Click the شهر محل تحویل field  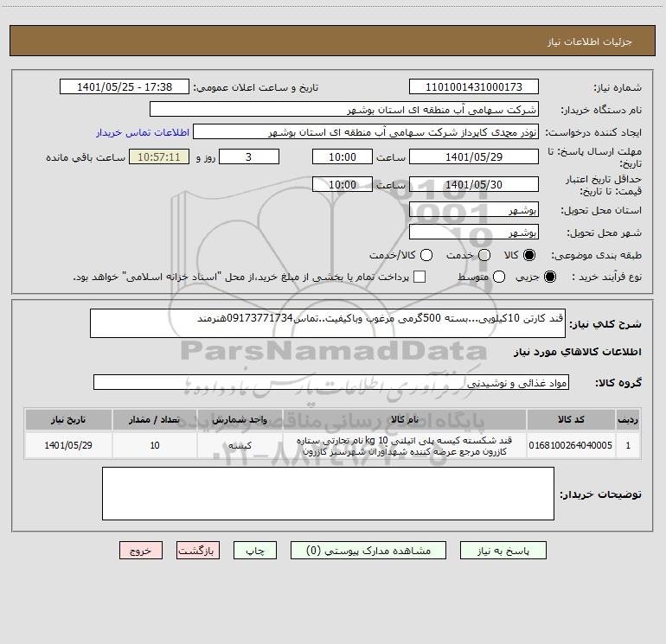(474, 233)
